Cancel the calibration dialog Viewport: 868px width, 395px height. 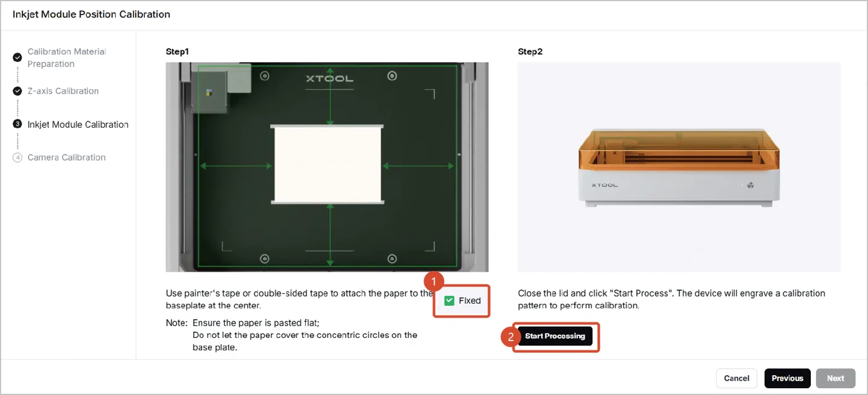(737, 378)
